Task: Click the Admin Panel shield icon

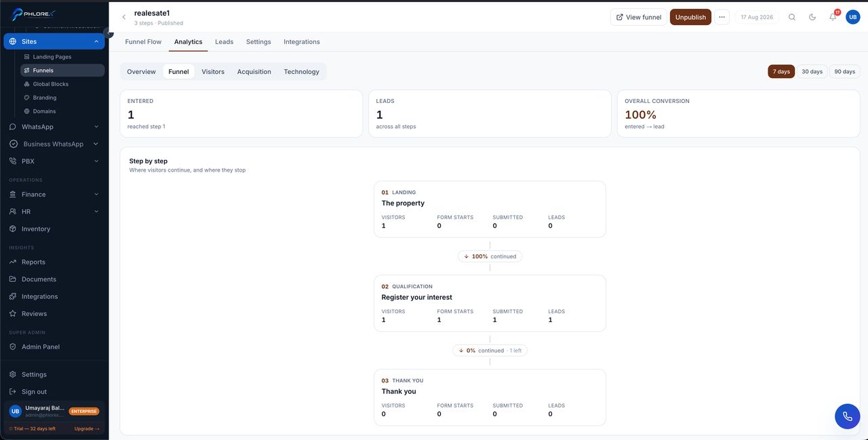Action: click(x=14, y=346)
